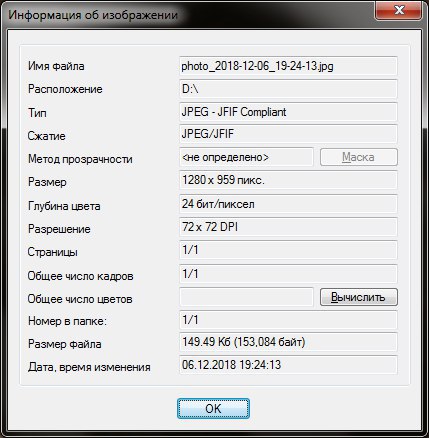The width and height of the screenshot is (429, 438).
Task: Click the Глубина цвета label
Action: click(64, 206)
